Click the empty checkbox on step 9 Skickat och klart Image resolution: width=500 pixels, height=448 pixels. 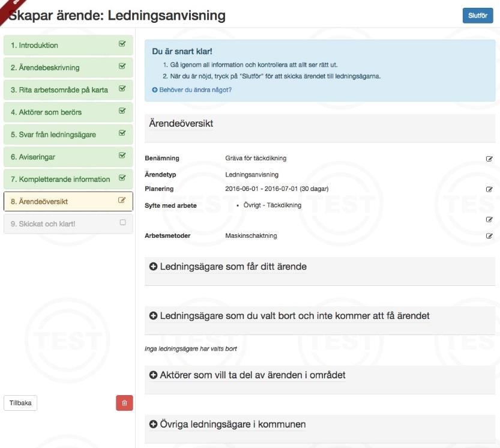coord(123,222)
